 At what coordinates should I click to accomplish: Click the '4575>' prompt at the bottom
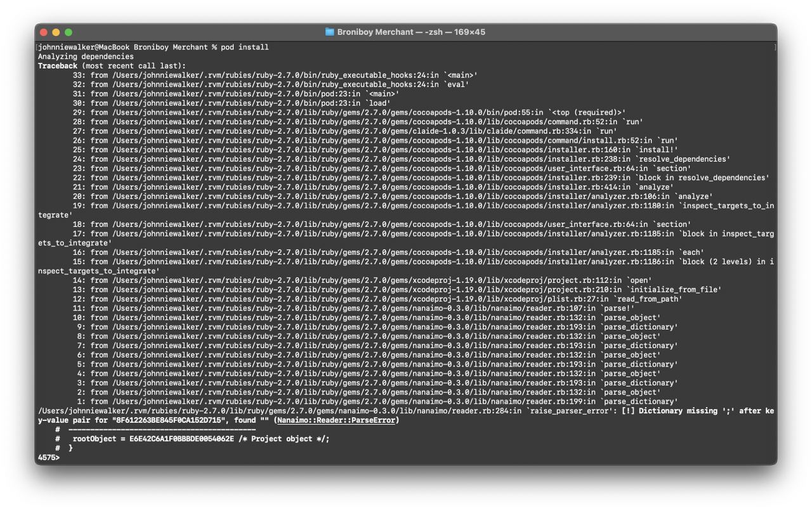pos(49,457)
